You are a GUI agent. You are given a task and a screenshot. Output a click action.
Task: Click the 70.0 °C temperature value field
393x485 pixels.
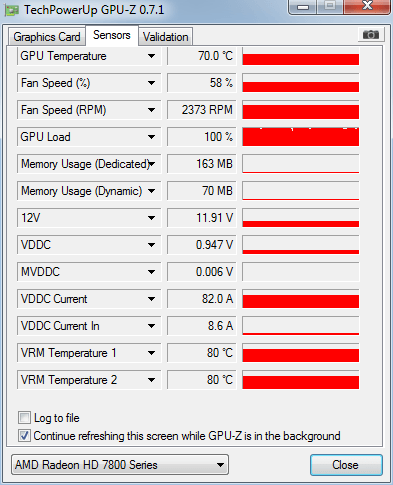[x=202, y=56]
